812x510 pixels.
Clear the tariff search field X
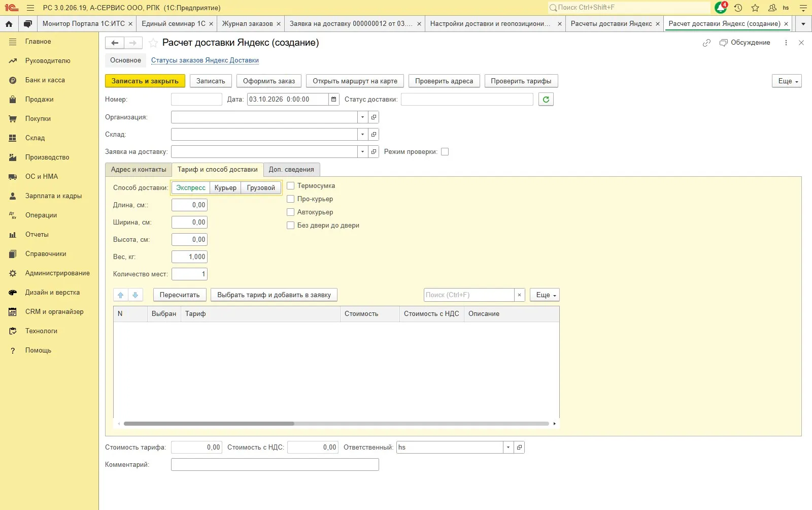point(519,295)
